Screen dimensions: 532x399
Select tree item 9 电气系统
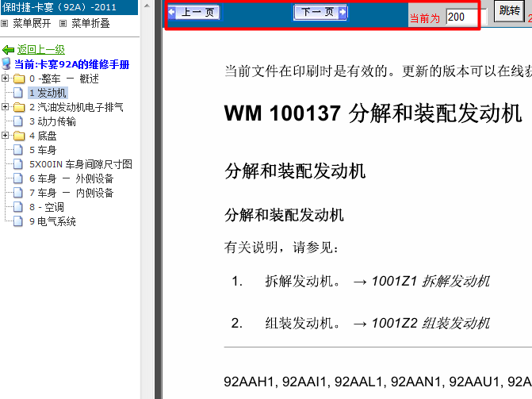(52, 221)
